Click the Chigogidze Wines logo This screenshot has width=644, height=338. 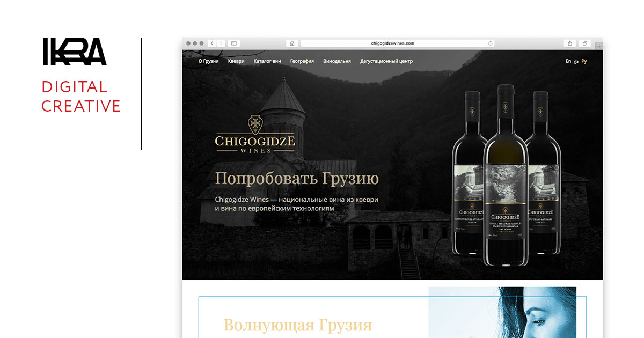(255, 134)
